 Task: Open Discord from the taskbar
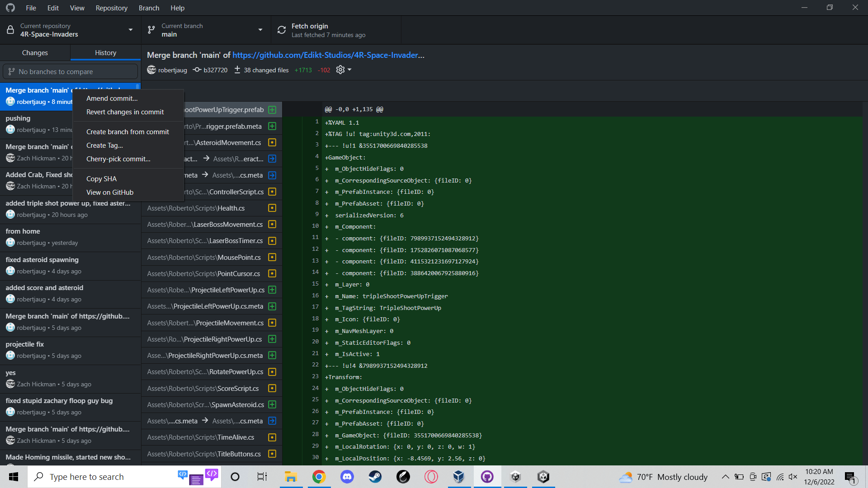[x=347, y=477]
